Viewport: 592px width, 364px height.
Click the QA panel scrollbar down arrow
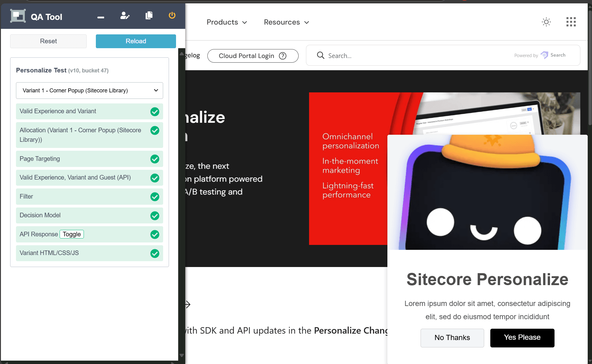pos(182,355)
